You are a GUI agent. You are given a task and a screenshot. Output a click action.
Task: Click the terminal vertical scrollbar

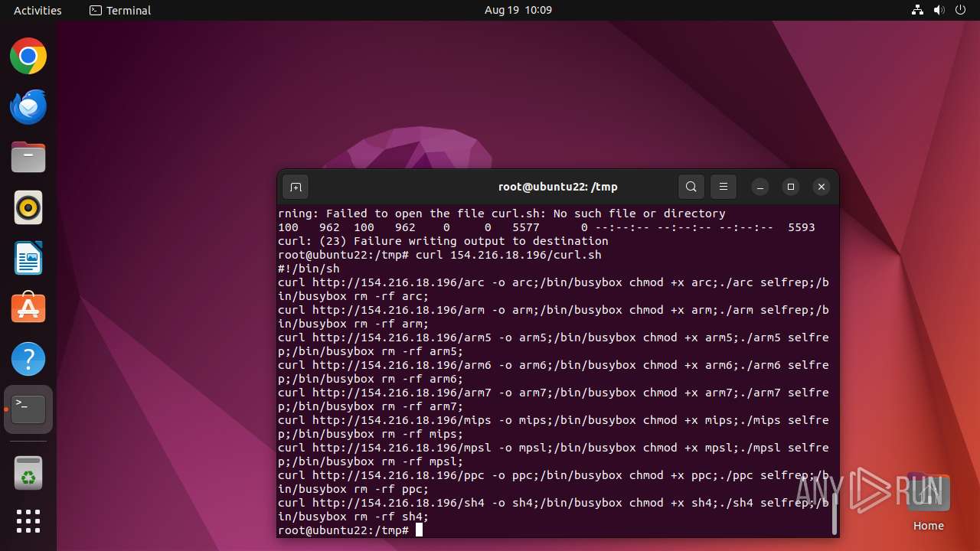(x=834, y=512)
